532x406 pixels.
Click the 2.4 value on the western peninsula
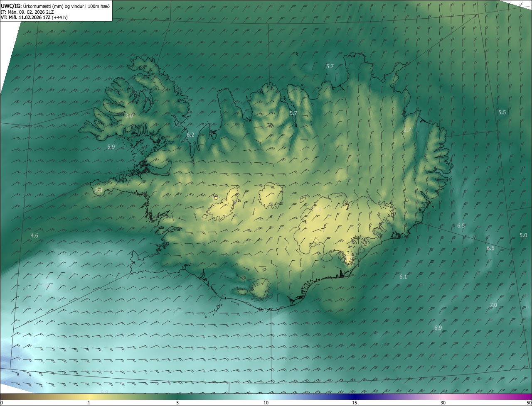99,190
